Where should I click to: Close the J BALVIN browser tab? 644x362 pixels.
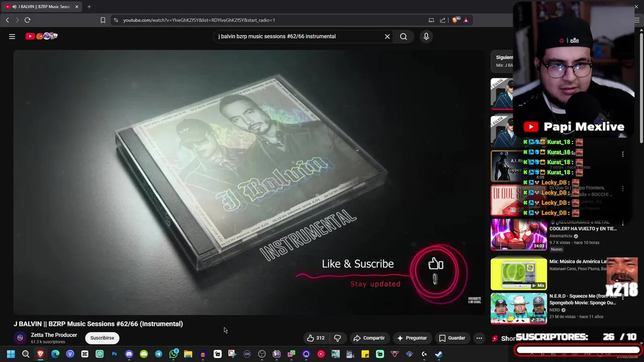tap(76, 7)
